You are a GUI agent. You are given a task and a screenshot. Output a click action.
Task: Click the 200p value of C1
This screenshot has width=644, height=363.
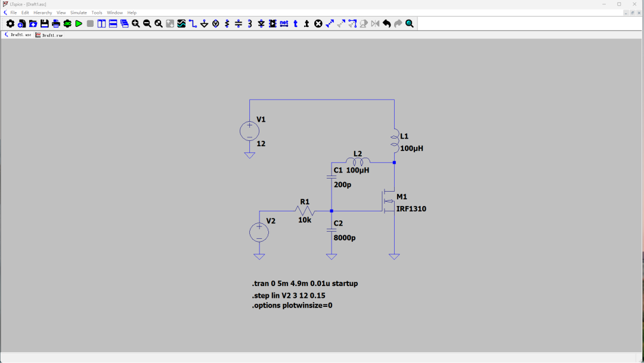tap(342, 185)
